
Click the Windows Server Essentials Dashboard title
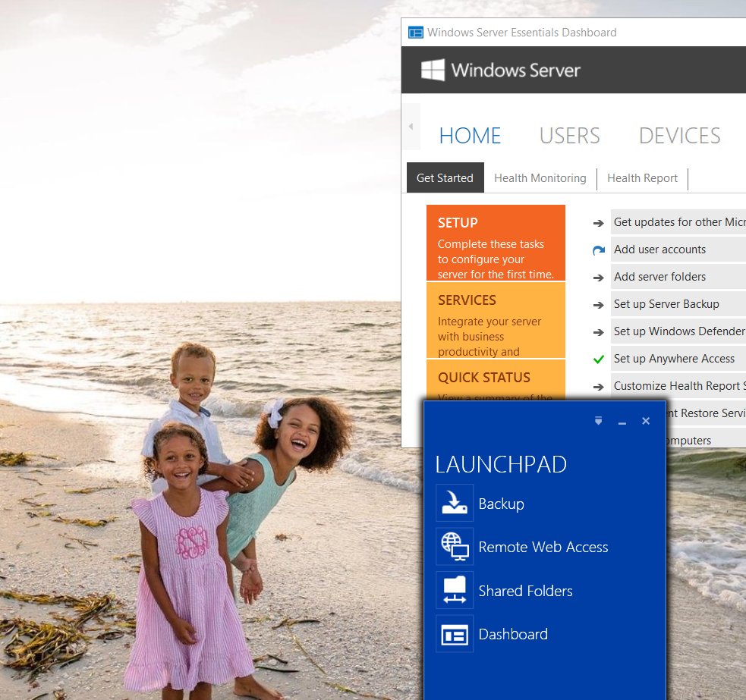[x=522, y=33]
